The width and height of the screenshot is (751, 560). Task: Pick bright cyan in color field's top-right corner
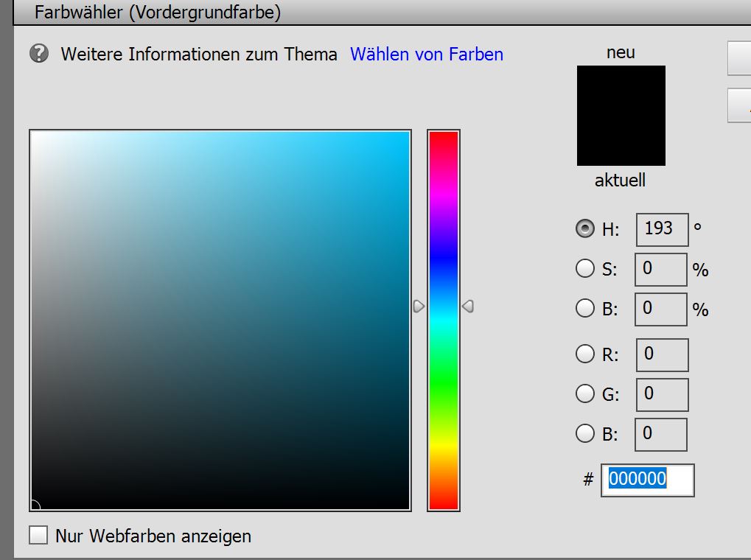tap(405, 136)
